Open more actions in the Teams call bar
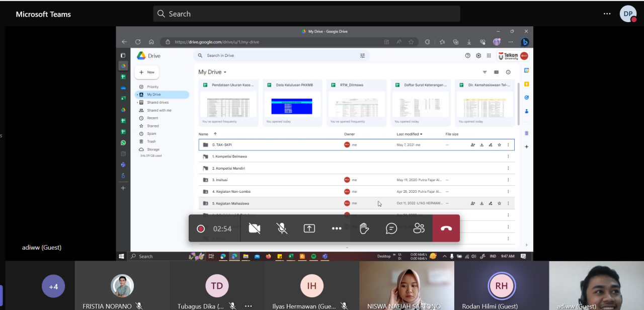 tap(337, 228)
